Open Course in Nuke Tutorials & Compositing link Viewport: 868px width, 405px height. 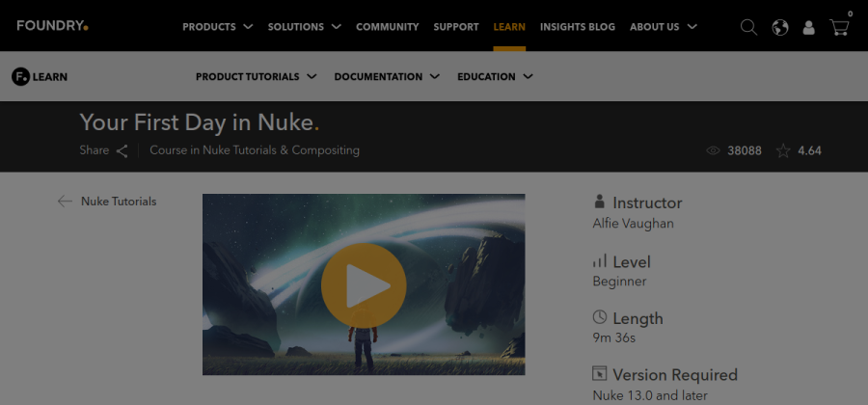click(x=255, y=150)
